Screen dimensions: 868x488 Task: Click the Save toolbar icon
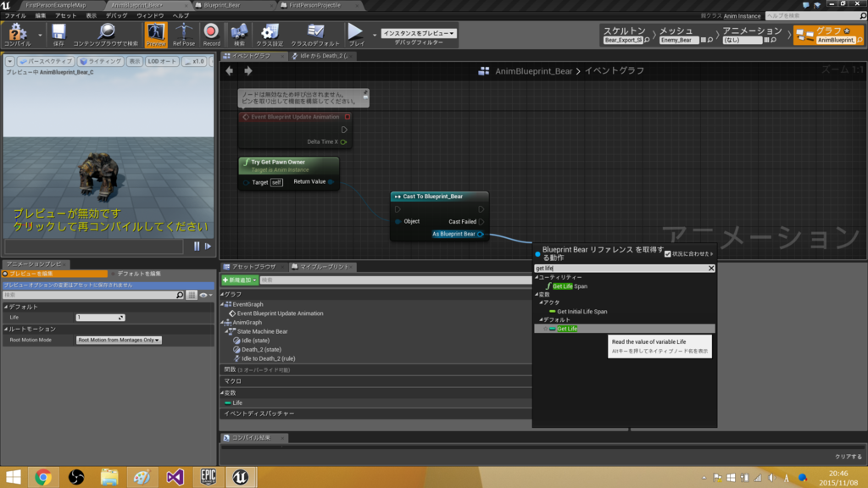pos(58,34)
